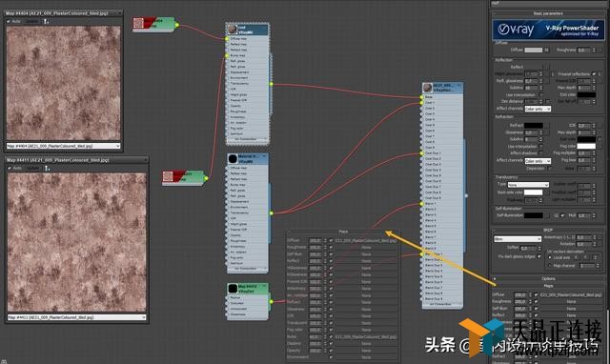Image resolution: width=610 pixels, height=364 pixels.
Task: Expand the Options rollout header
Action: click(x=548, y=278)
